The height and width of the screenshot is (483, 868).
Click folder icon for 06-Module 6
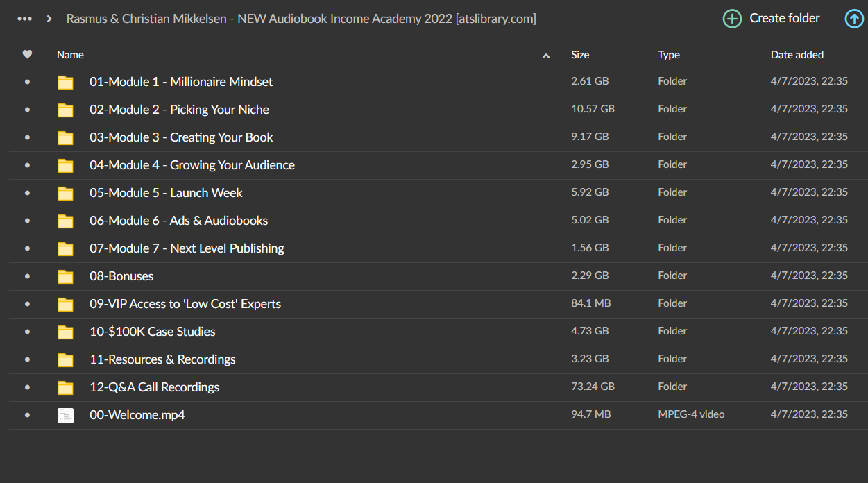click(x=65, y=221)
